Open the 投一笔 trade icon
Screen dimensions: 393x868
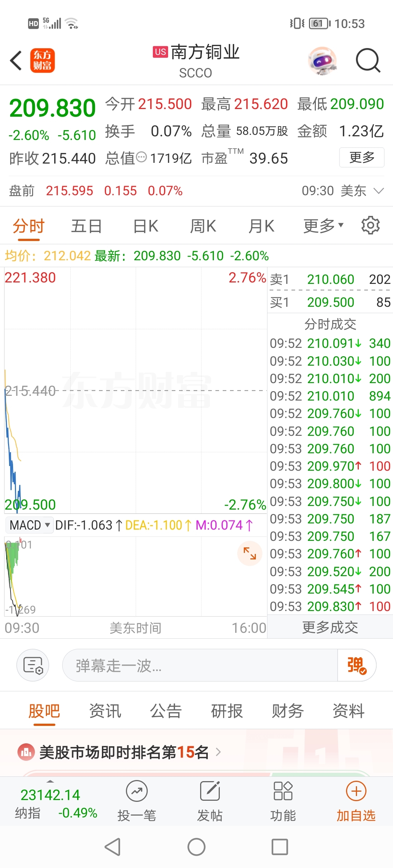[x=137, y=791]
